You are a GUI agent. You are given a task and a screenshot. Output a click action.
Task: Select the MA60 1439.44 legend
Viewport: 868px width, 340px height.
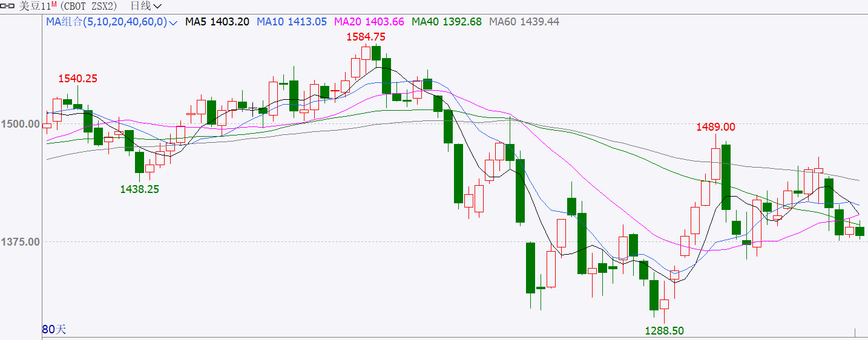tap(524, 22)
